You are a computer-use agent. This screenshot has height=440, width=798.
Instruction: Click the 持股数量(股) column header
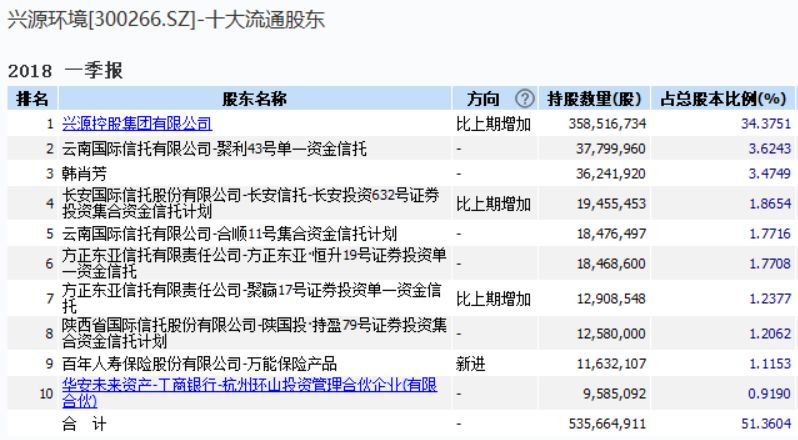(x=594, y=98)
